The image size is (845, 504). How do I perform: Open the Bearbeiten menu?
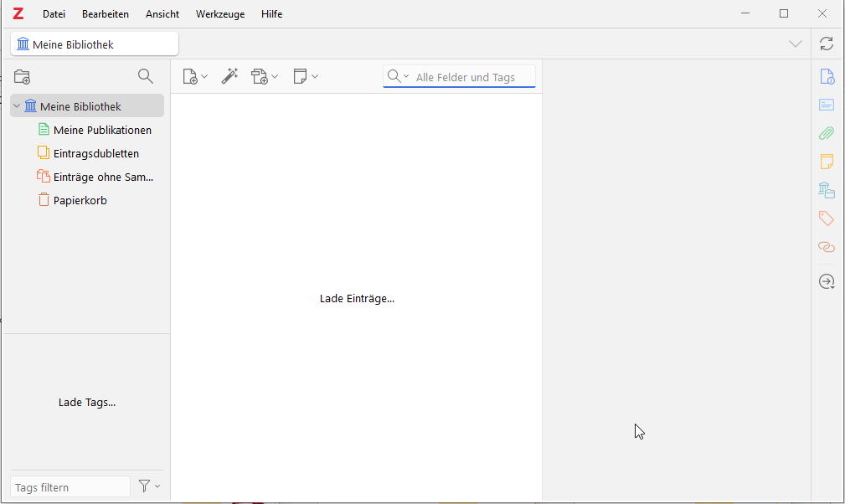[x=105, y=14]
